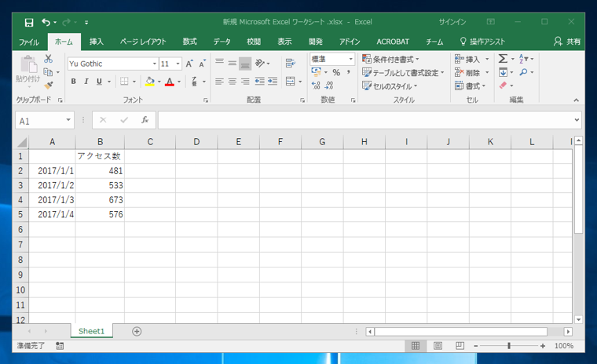Viewport: 597px width, 364px height.
Task: Add a new sheet with plus icon
Action: click(137, 331)
